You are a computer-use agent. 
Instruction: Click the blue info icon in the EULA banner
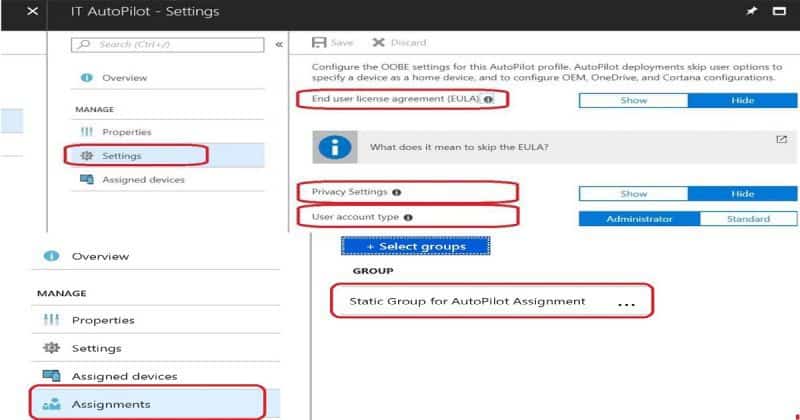tap(335, 147)
